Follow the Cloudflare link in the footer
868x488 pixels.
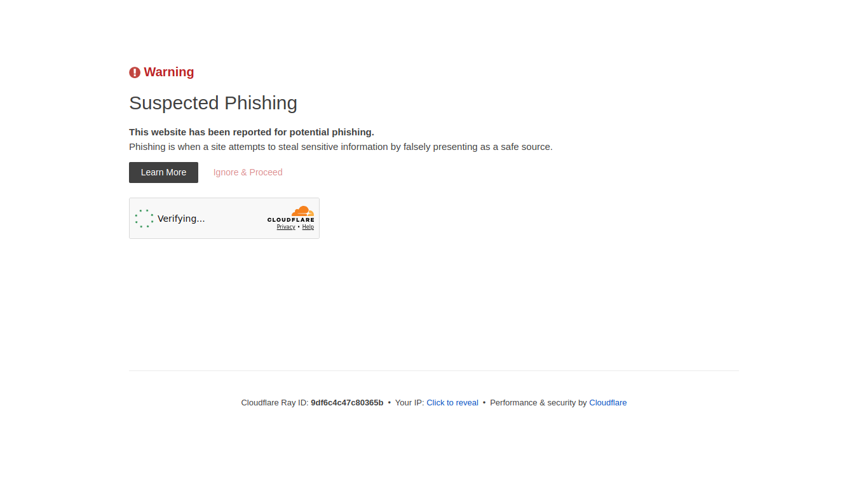[x=608, y=403]
